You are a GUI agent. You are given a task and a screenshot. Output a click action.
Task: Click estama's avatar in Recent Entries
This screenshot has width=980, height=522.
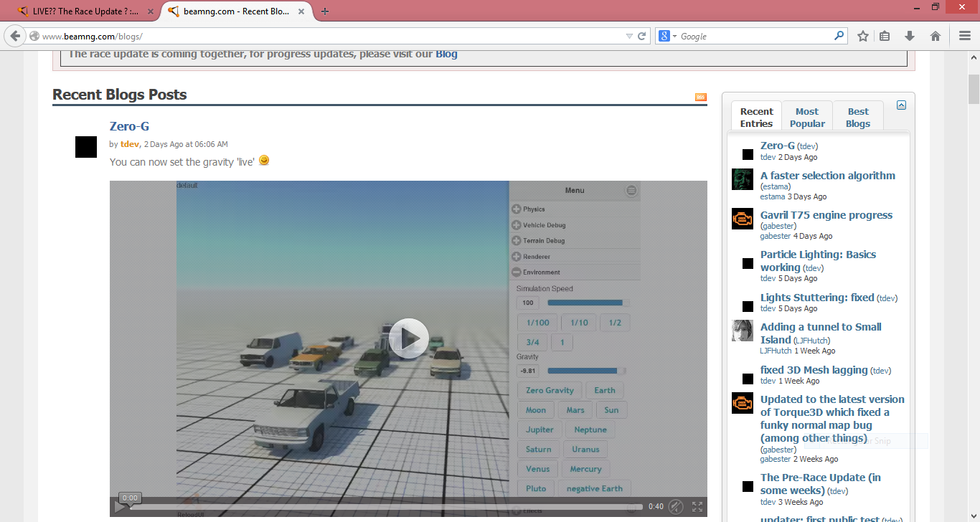pos(743,179)
